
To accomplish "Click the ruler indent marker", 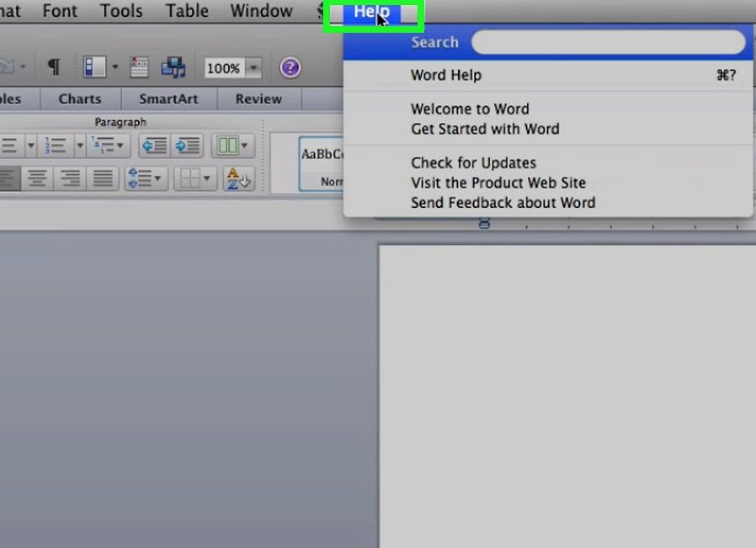I will 484,223.
